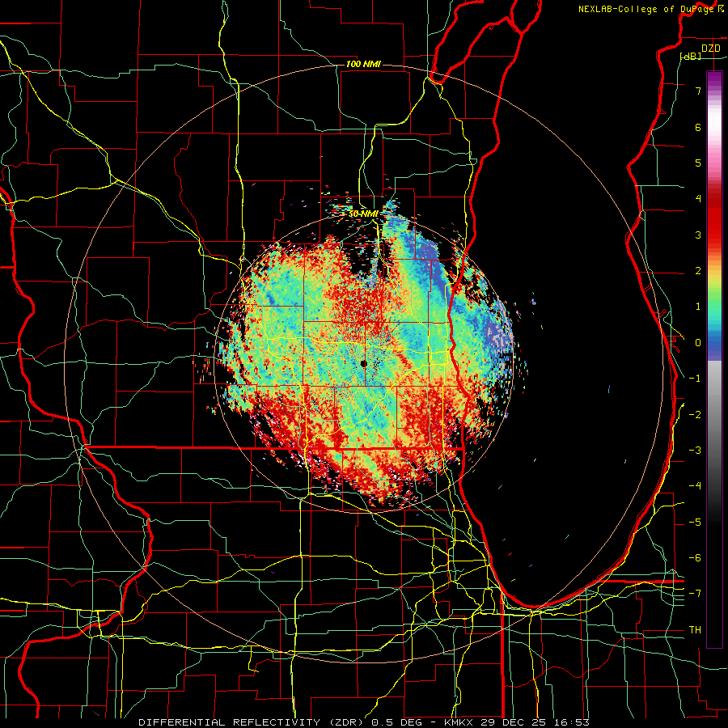Select the -3 value on the scale
The image size is (728, 728).
(x=695, y=451)
